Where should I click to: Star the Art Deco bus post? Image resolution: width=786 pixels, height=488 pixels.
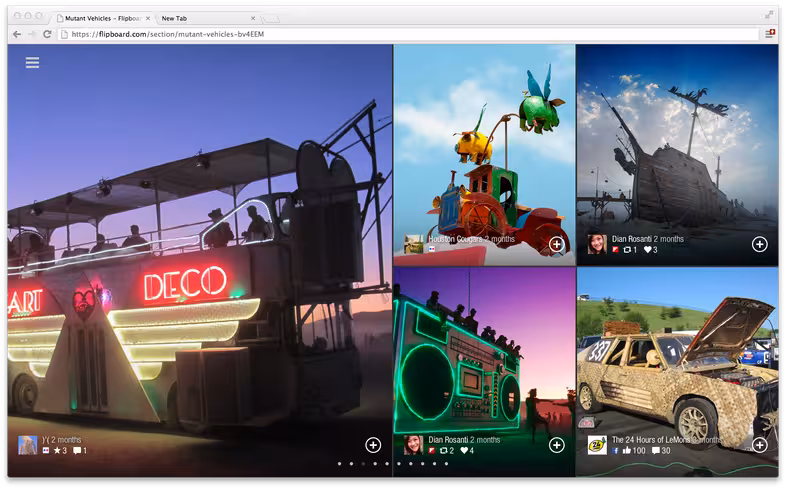tap(57, 450)
